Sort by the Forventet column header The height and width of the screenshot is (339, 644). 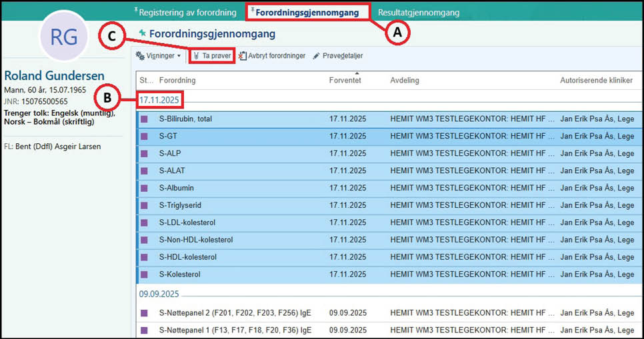point(345,81)
